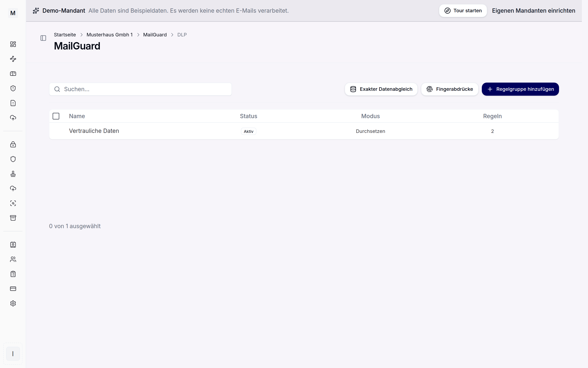
Task: Open the archive box icon in sidebar
Action: click(13, 218)
